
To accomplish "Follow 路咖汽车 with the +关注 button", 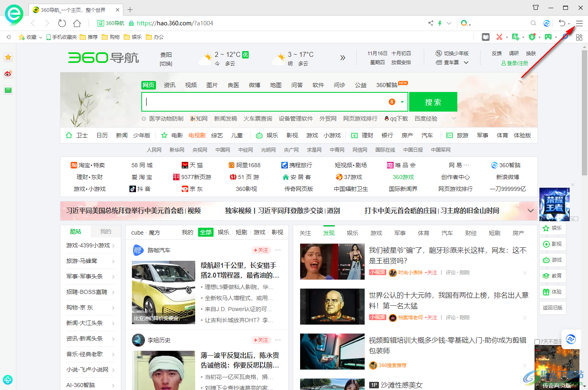I will pos(261,250).
